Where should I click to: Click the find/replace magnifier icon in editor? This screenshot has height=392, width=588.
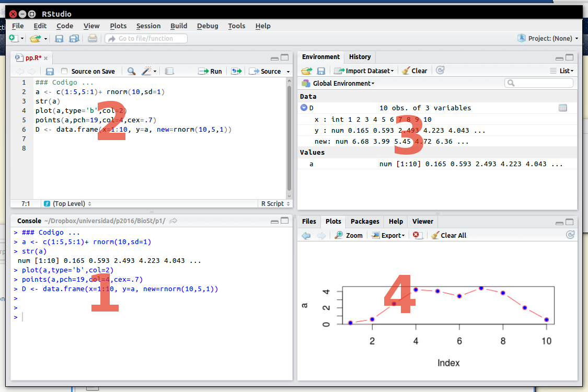point(131,71)
